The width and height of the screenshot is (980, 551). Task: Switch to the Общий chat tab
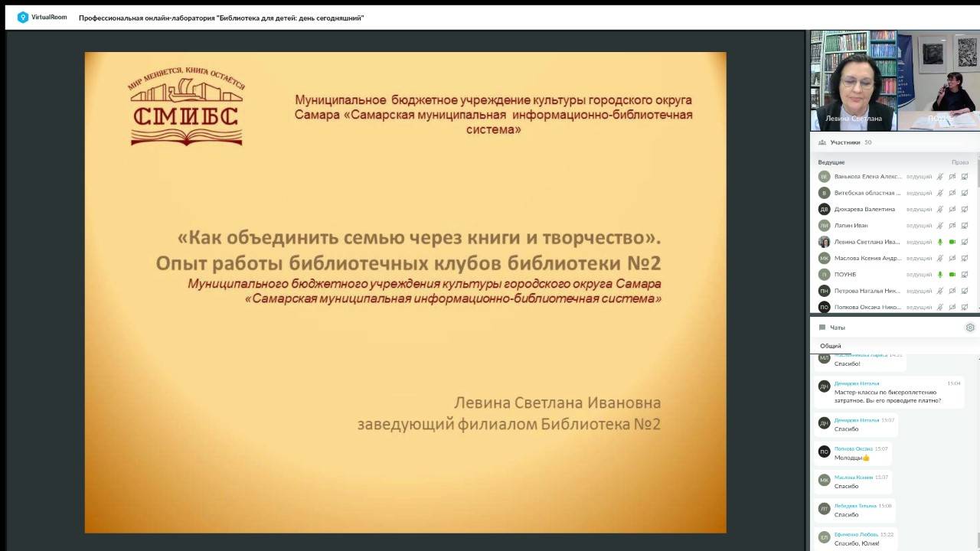click(x=831, y=346)
